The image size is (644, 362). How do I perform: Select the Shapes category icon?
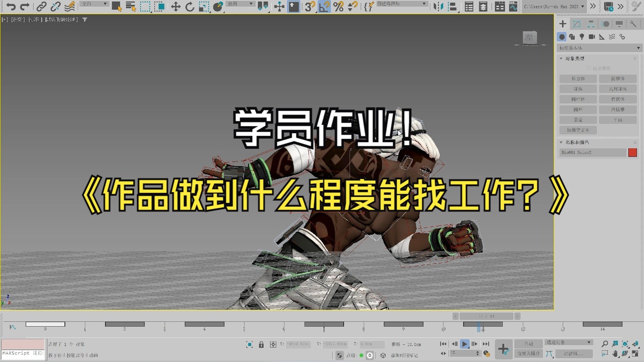click(572, 37)
